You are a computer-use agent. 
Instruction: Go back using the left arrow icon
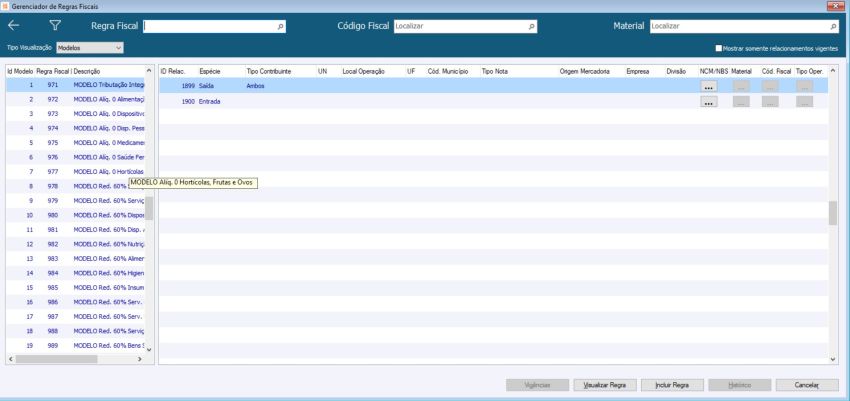[14, 25]
